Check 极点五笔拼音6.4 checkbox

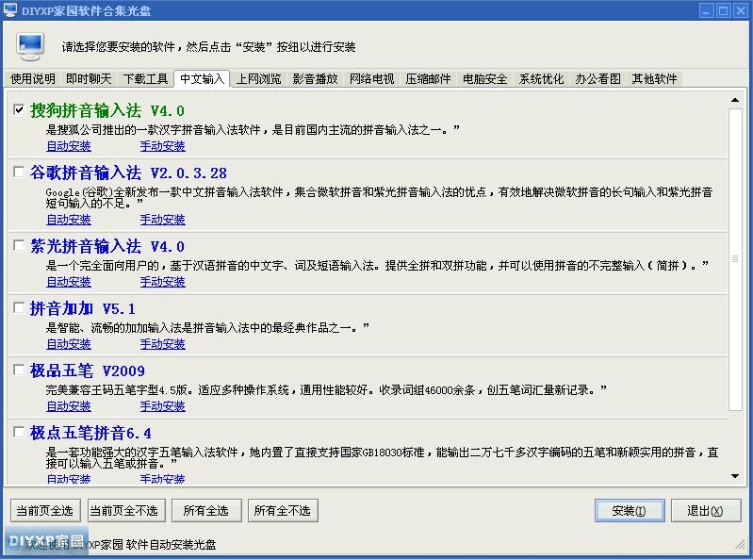coord(19,432)
